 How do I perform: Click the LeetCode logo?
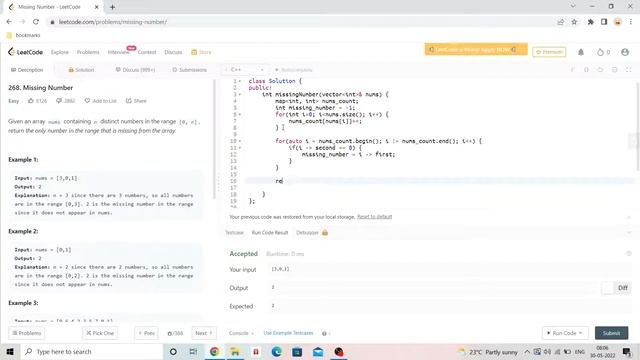click(25, 52)
